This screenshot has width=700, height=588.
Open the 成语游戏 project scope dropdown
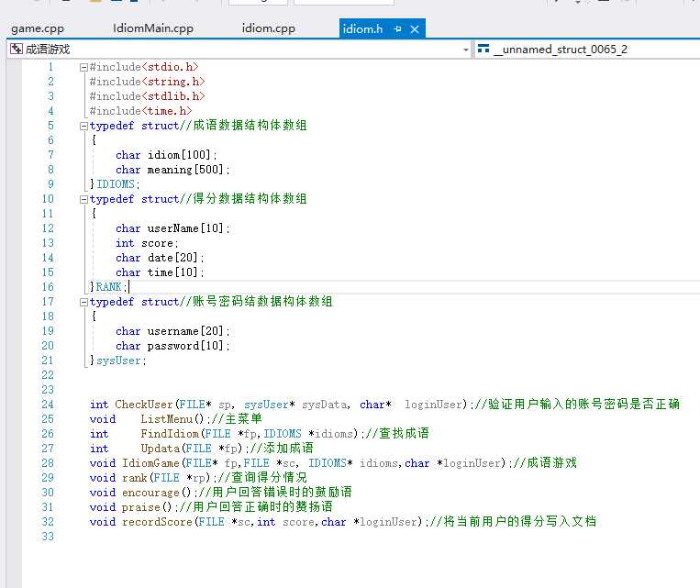click(466, 50)
